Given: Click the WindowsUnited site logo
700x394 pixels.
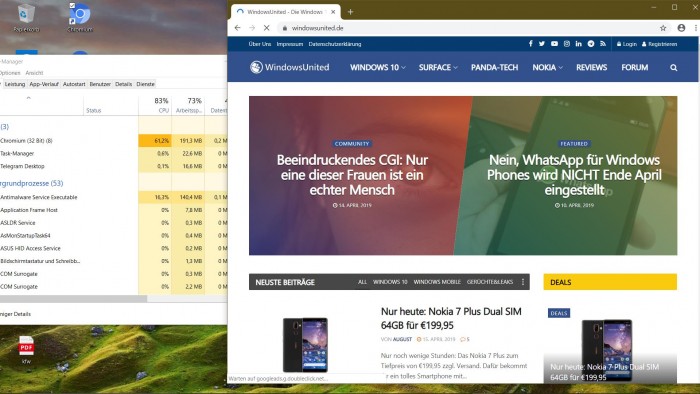Looking at the screenshot, I should click(289, 67).
